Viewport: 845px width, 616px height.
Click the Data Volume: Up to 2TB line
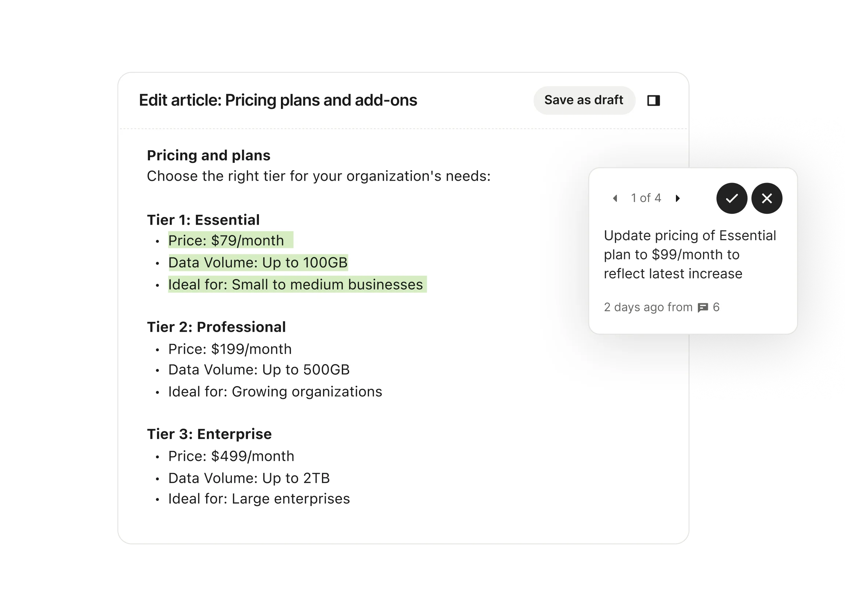249,478
